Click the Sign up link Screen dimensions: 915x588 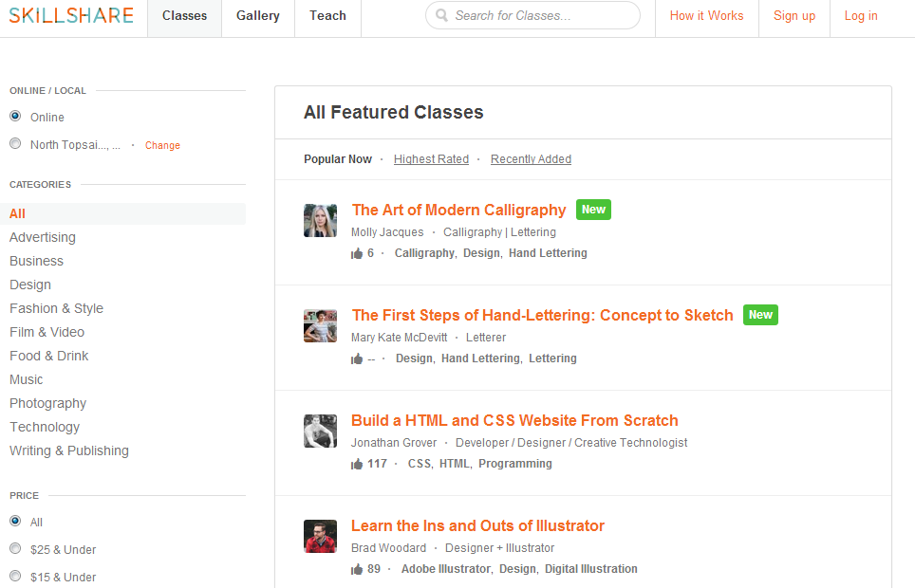794,16
